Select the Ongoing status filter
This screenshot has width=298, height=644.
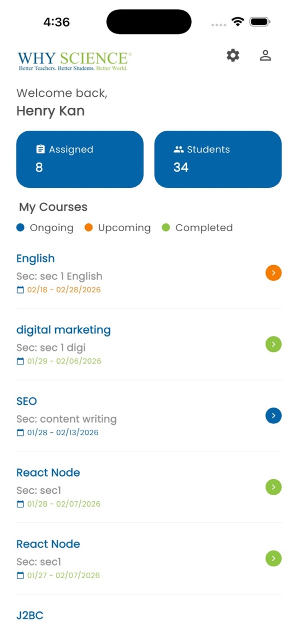45,228
